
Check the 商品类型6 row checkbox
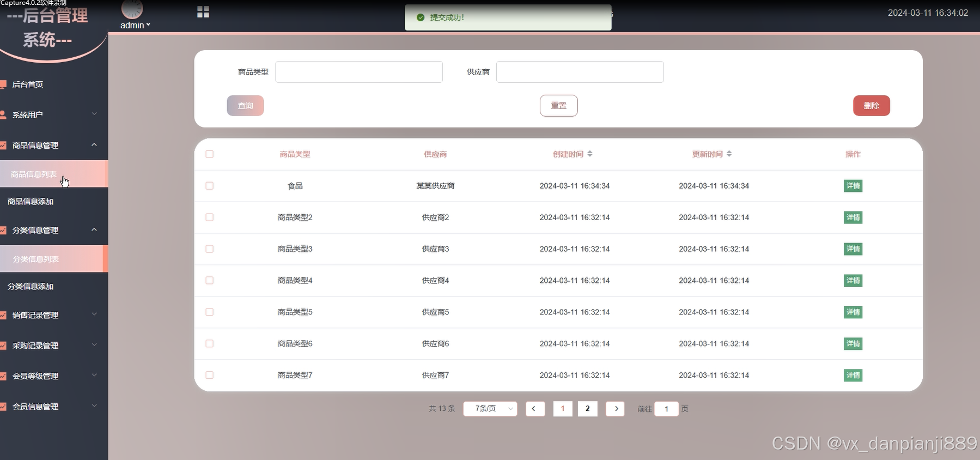(209, 344)
